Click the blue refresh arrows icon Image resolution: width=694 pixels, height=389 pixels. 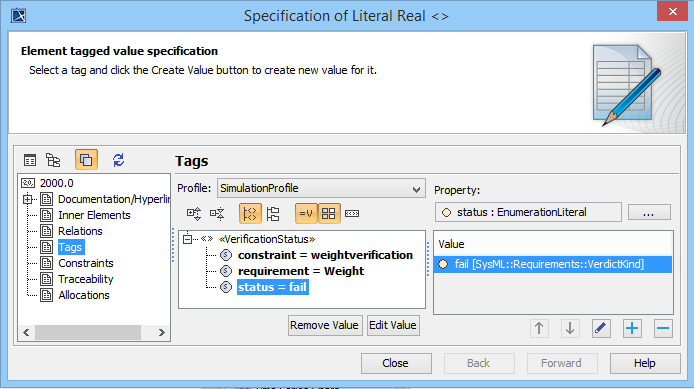coord(118,160)
